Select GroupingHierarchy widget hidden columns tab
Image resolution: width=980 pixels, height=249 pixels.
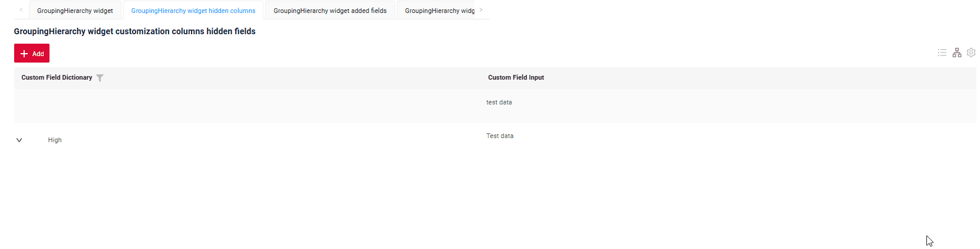(193, 11)
